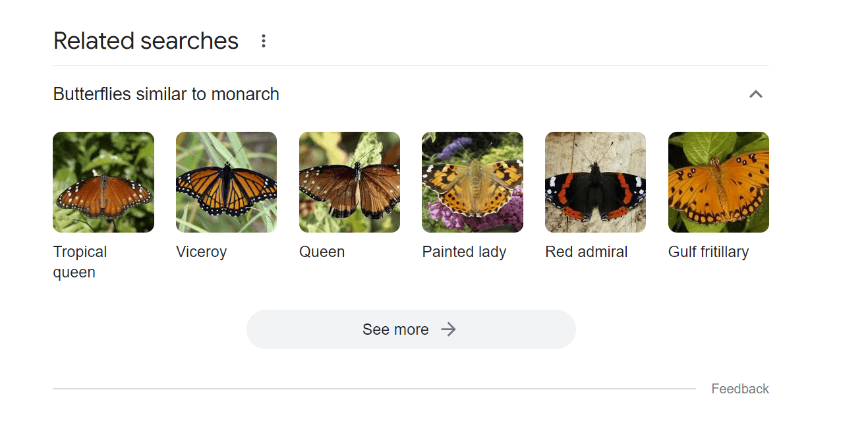Open the Painted lady related search
Viewport: 868px width, 425px height.
click(x=464, y=251)
